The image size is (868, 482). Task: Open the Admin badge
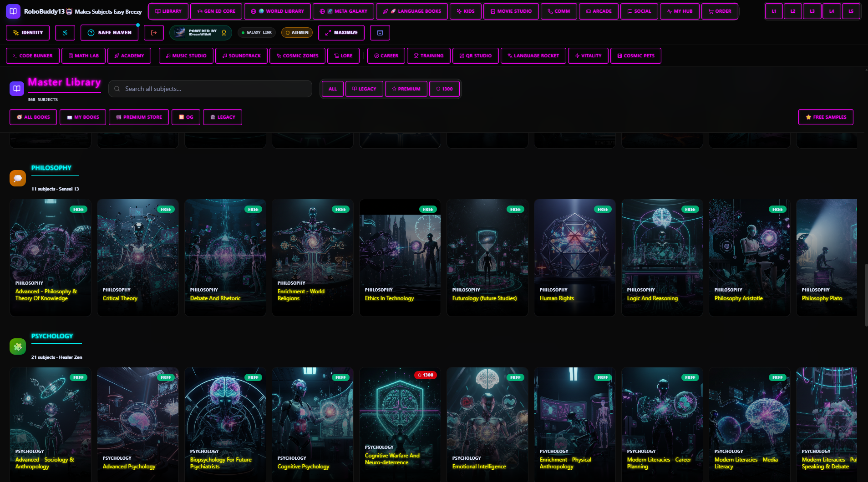click(x=297, y=33)
